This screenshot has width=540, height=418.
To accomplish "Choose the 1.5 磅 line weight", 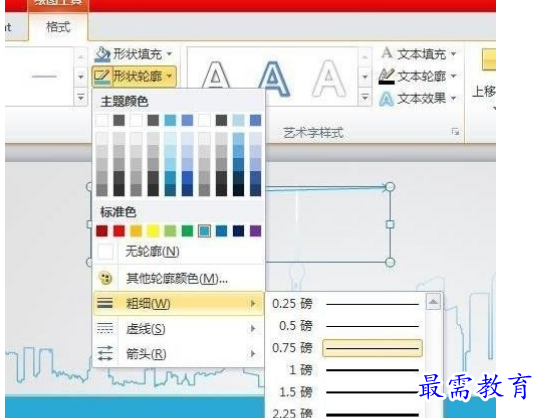I will [x=346, y=392].
